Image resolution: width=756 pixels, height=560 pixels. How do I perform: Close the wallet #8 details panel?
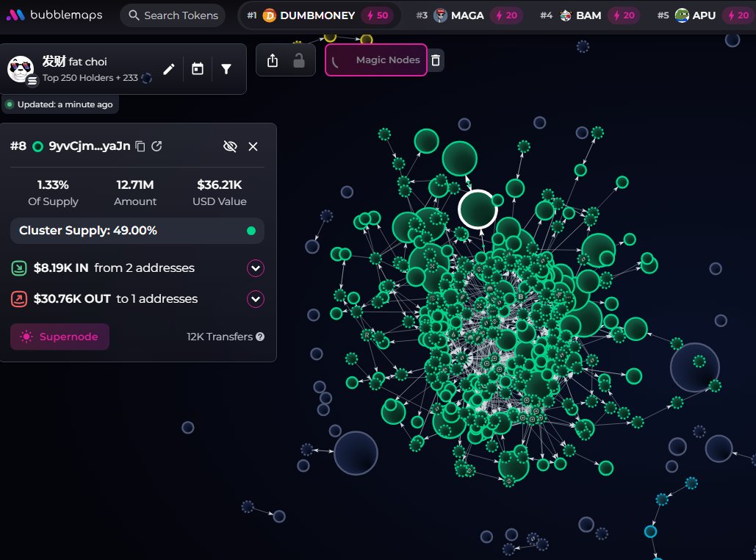[x=253, y=147]
